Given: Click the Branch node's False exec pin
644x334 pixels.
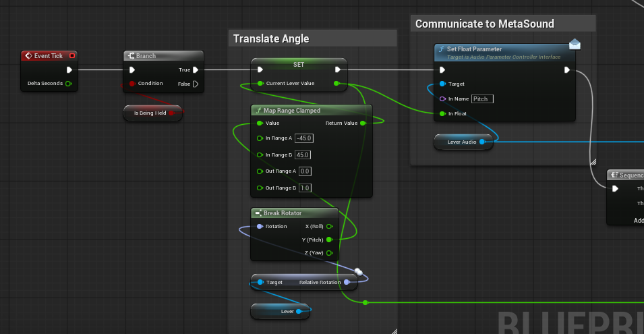Looking at the screenshot, I should point(196,84).
